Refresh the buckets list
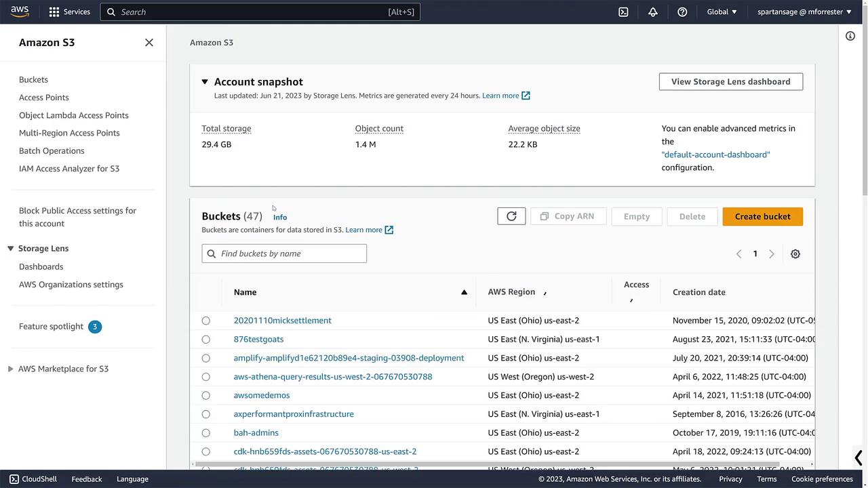The height and width of the screenshot is (488, 868). 511,216
